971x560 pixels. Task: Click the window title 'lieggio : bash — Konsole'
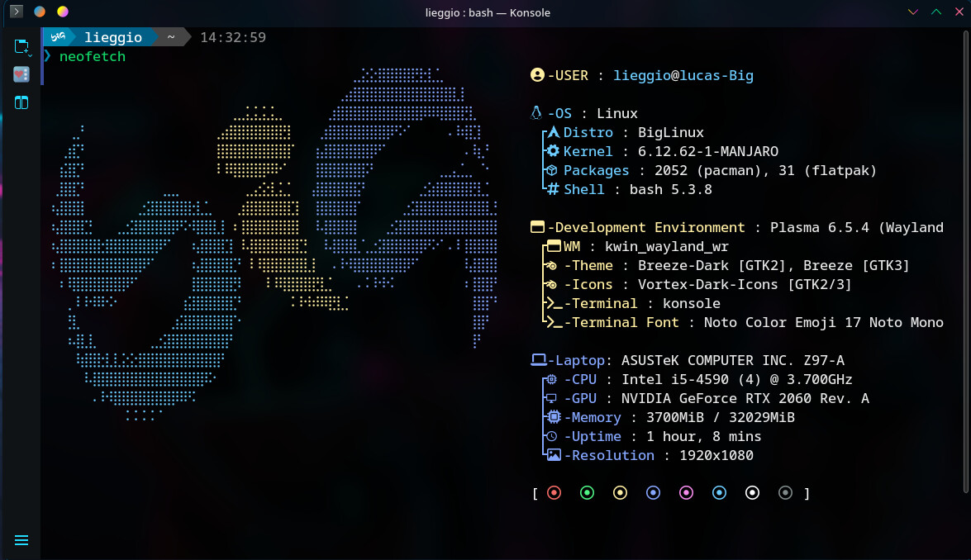(x=485, y=12)
